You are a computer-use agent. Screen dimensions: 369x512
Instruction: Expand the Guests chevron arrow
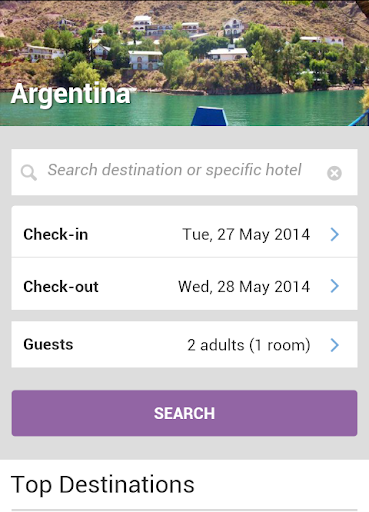click(335, 345)
